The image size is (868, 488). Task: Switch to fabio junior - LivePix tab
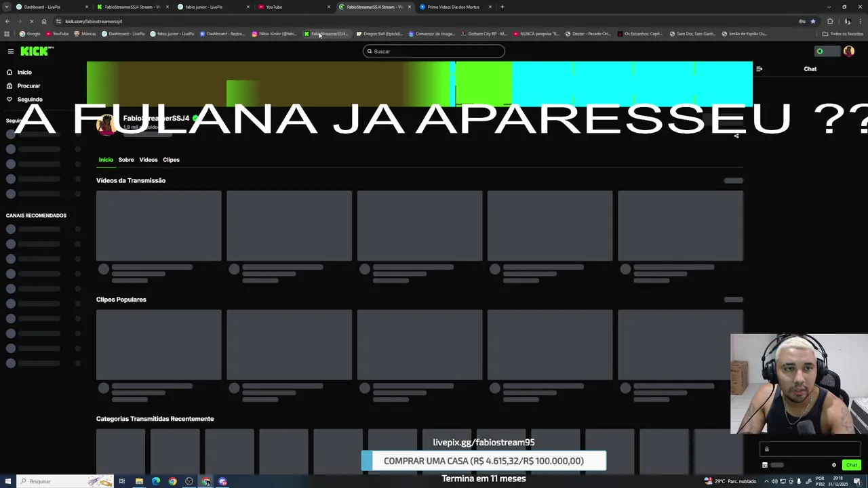(214, 7)
